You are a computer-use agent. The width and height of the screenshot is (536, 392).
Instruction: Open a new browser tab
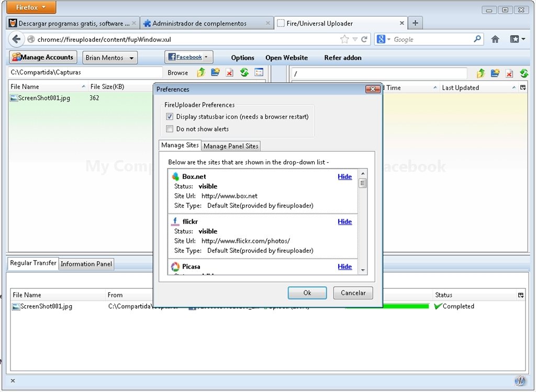click(x=415, y=23)
